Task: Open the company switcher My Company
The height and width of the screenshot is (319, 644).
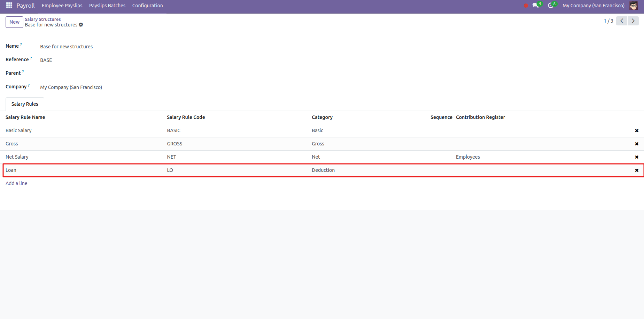Action: tap(593, 6)
